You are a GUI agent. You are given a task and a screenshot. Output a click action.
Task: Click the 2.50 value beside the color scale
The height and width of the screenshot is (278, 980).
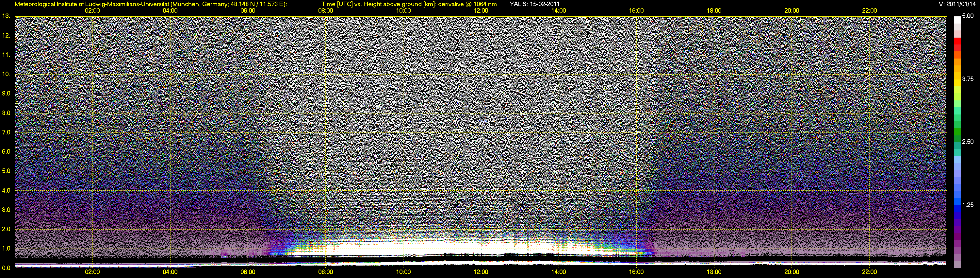coord(968,142)
